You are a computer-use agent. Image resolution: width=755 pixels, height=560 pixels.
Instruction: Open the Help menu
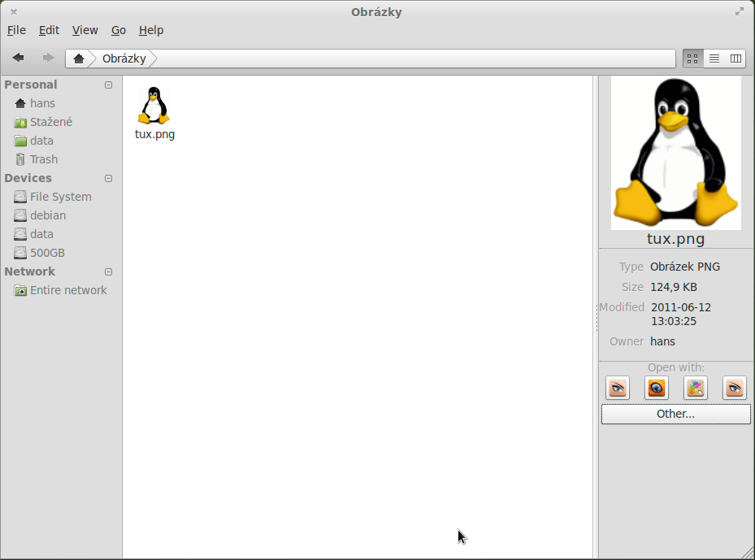(151, 30)
